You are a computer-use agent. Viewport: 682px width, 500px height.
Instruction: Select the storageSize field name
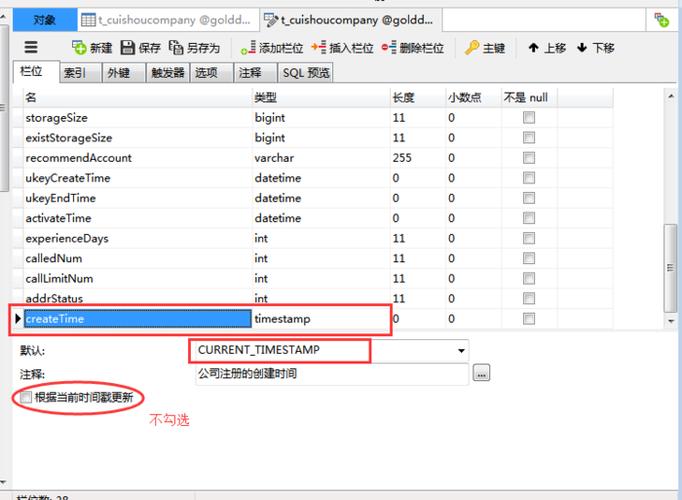click(57, 118)
